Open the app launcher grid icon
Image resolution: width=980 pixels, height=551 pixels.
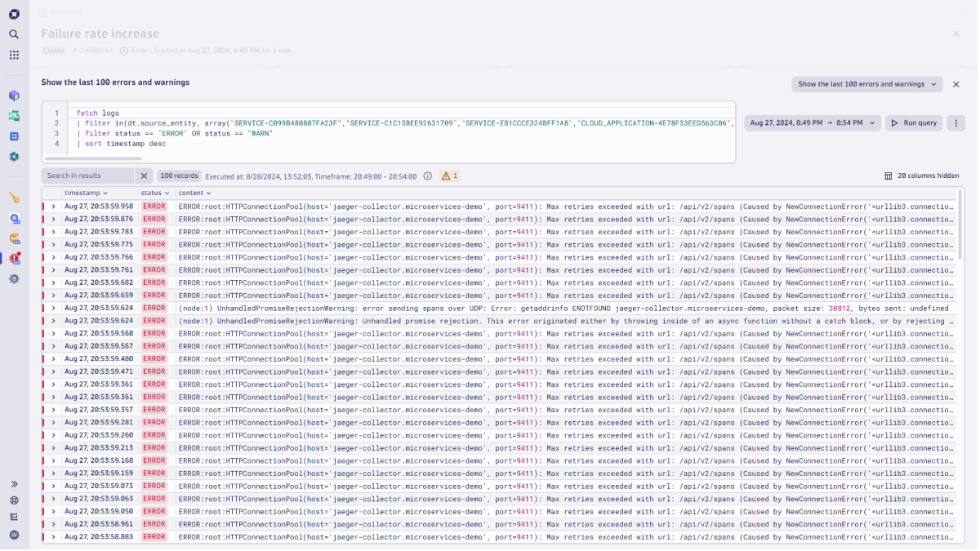click(x=14, y=56)
